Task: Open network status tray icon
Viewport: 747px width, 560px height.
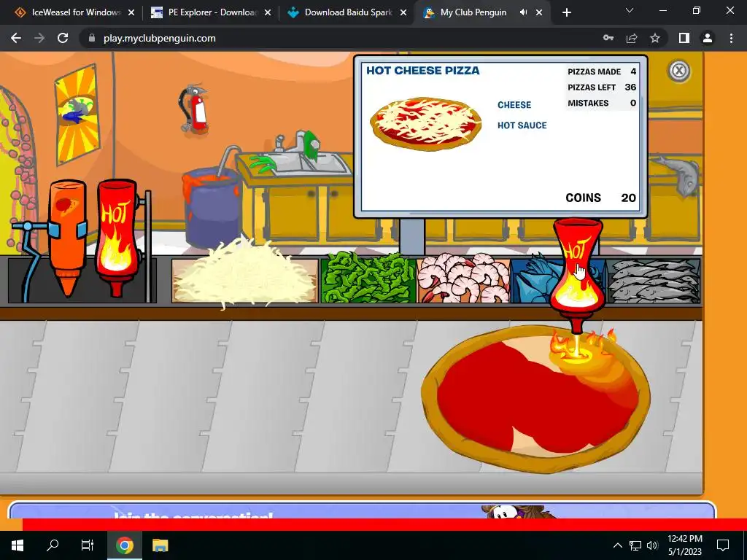Action: (x=635, y=545)
